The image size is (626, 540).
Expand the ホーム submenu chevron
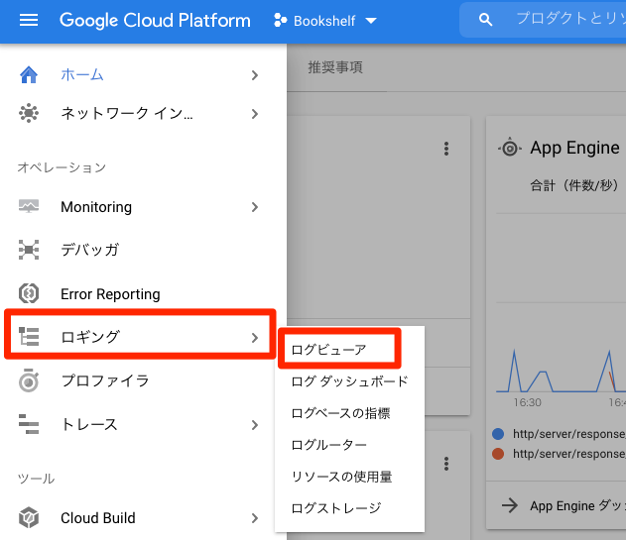(x=255, y=75)
